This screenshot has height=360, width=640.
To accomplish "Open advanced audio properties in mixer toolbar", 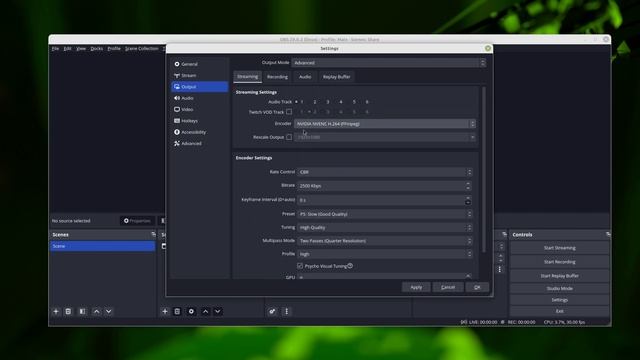I will [272, 311].
